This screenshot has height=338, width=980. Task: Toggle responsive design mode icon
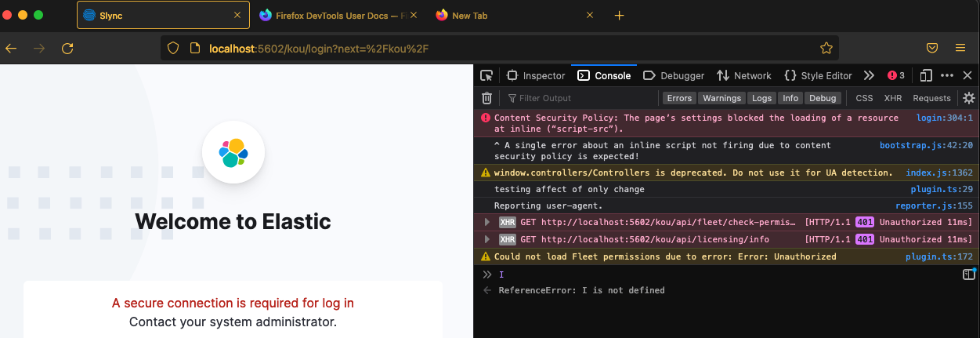pyautogui.click(x=926, y=75)
